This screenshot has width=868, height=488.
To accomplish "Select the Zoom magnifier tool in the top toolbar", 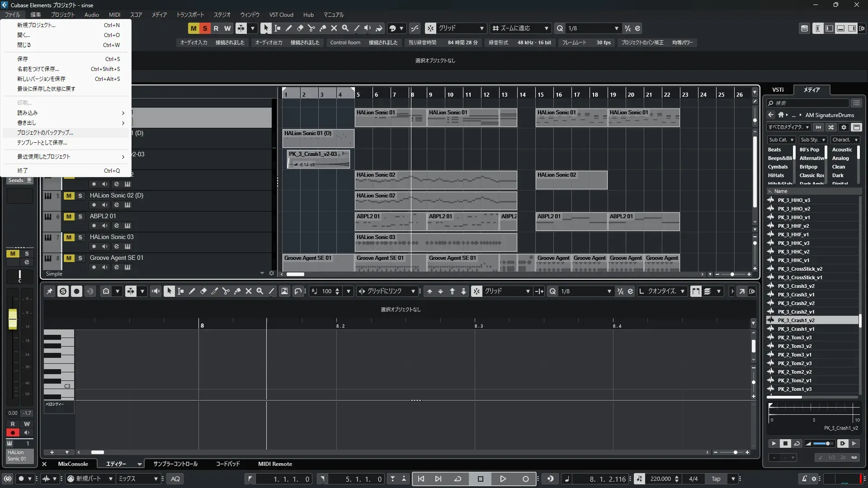I will click(x=345, y=28).
